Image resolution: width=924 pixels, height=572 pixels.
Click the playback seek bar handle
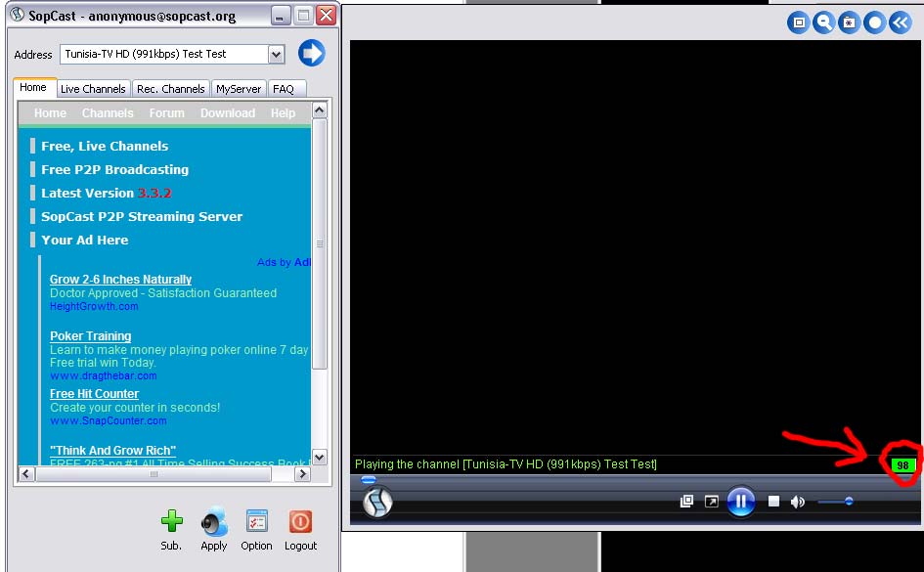[369, 479]
